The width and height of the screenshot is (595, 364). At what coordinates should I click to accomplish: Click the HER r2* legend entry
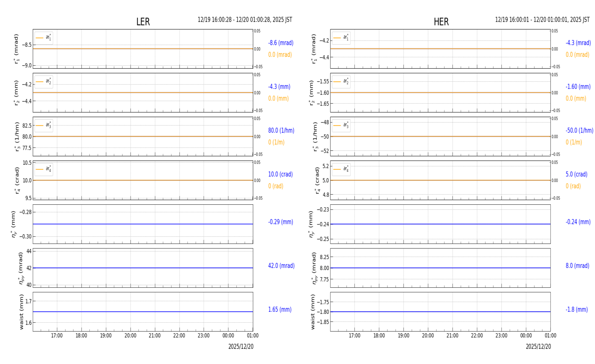pyautogui.click(x=341, y=82)
